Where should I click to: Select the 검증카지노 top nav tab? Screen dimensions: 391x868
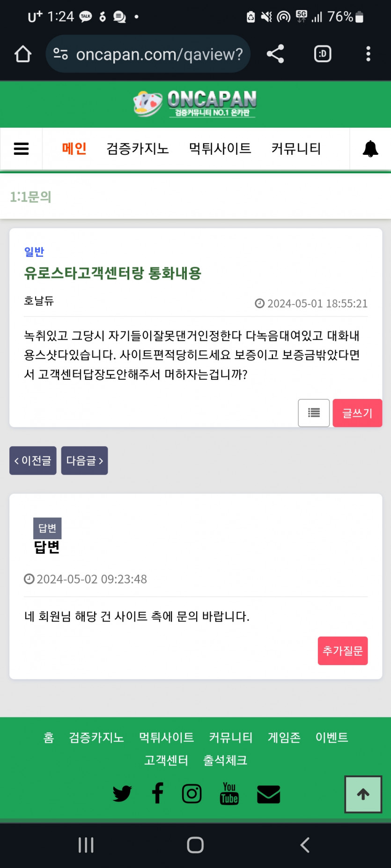coord(137,149)
